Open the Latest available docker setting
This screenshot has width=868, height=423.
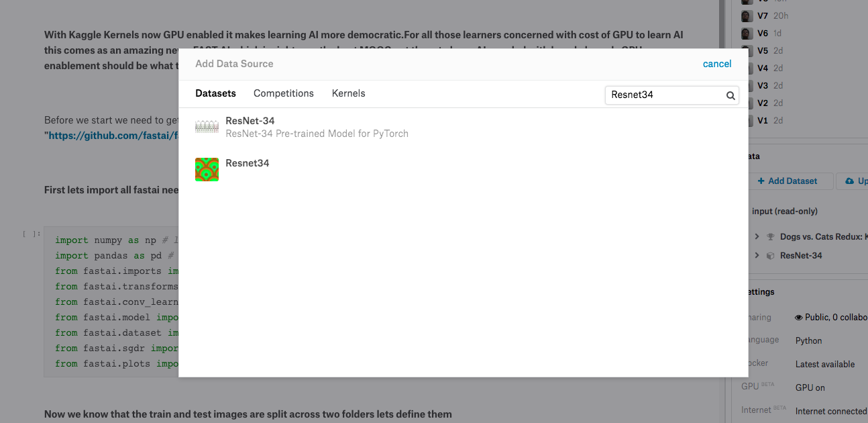(x=825, y=364)
